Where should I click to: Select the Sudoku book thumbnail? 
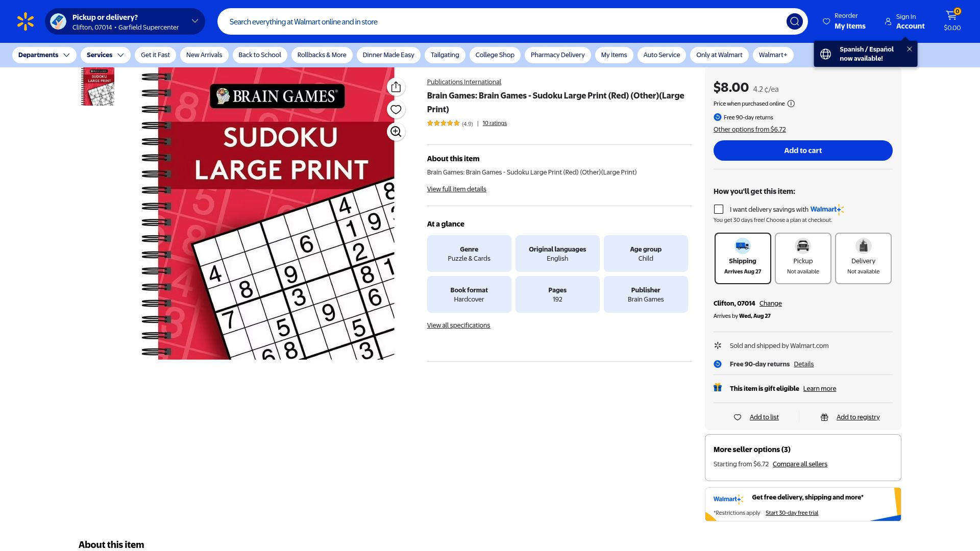pyautogui.click(x=97, y=87)
